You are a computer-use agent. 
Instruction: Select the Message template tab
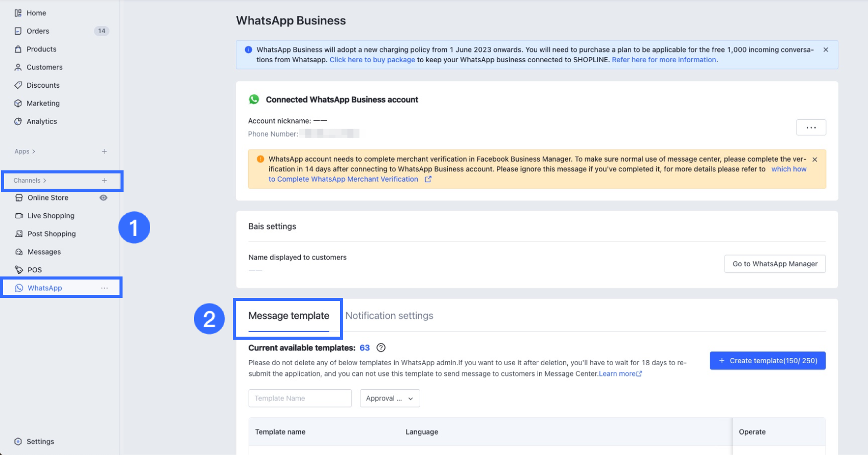[288, 316]
